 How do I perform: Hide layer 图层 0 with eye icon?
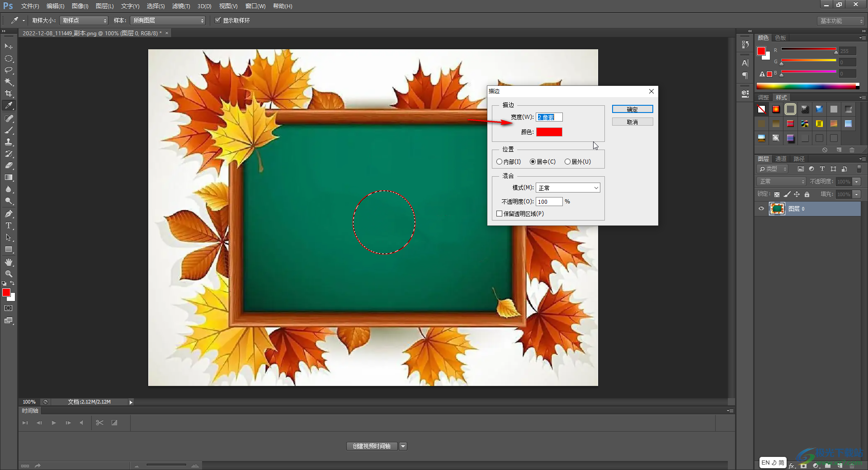tap(761, 209)
